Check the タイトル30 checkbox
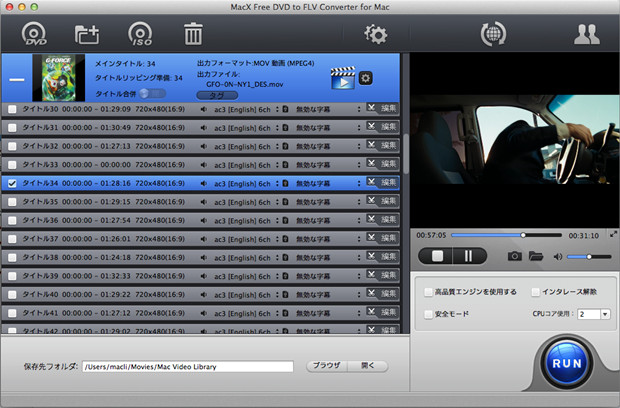620x408 pixels. pos(12,109)
